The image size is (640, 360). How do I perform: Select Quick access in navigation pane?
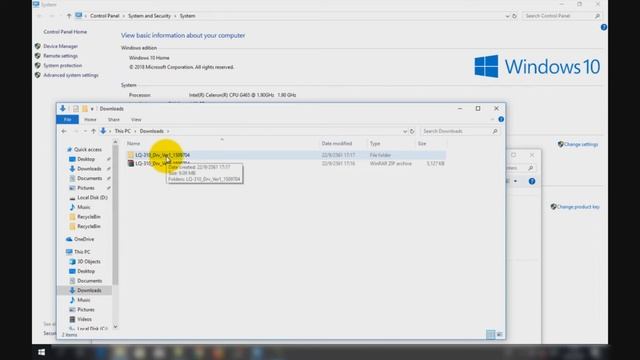[87, 150]
